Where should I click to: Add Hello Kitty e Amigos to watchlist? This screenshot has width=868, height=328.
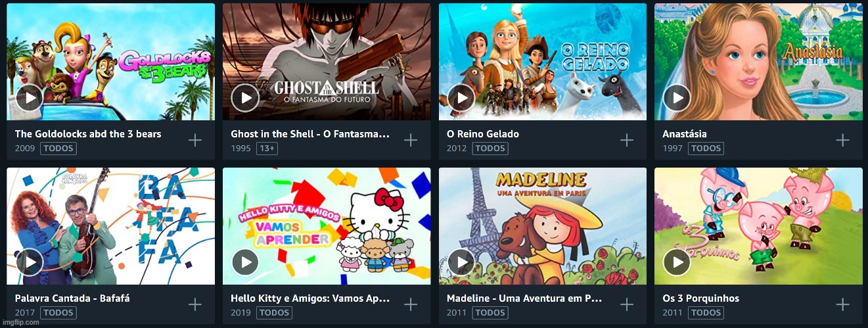coord(411,304)
